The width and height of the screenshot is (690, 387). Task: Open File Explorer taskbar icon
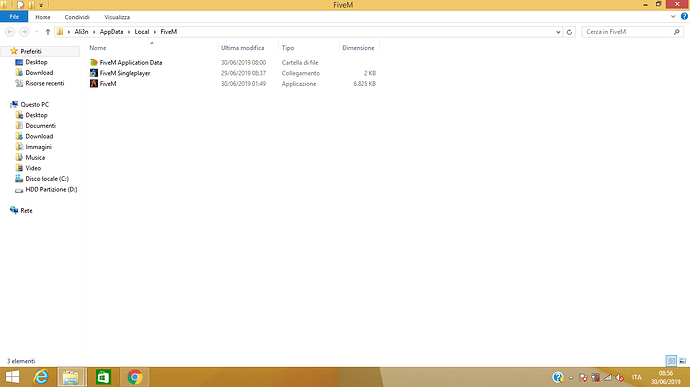click(x=71, y=377)
